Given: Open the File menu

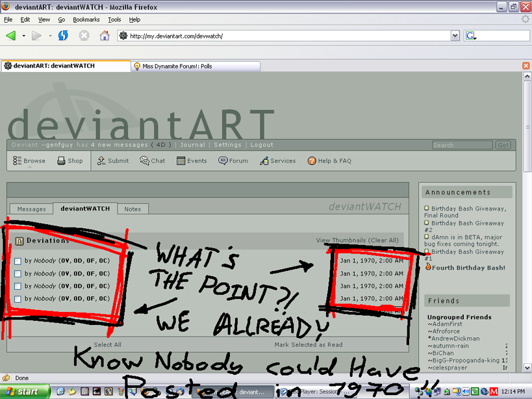Looking at the screenshot, I should click(8, 19).
